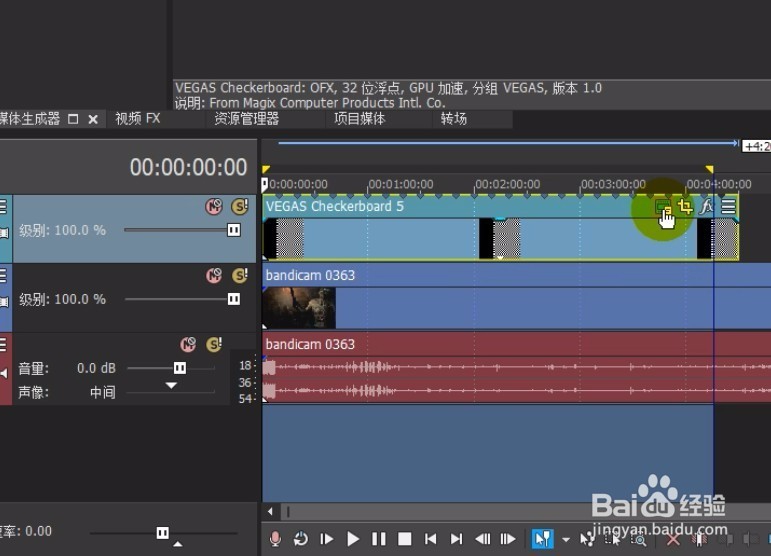Image resolution: width=771 pixels, height=556 pixels.
Task: Go to the end of the timeline
Action: [456, 539]
